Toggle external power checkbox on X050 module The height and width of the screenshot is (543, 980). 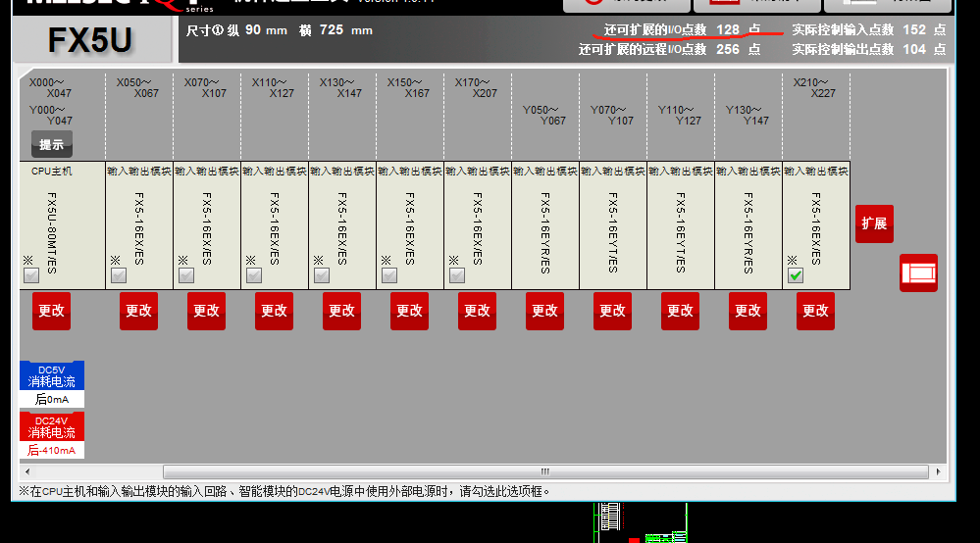119,275
